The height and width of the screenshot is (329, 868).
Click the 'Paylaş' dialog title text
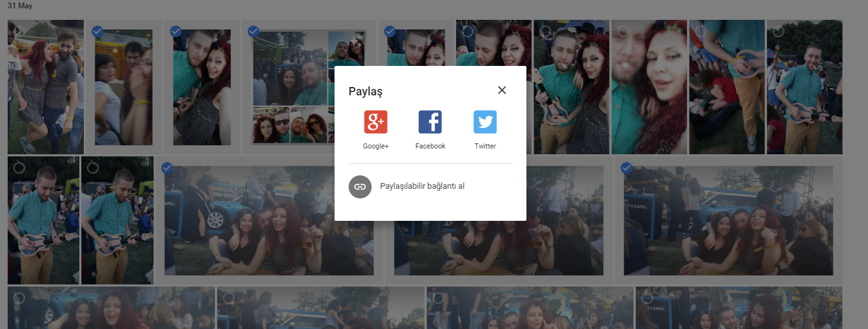pyautogui.click(x=365, y=91)
